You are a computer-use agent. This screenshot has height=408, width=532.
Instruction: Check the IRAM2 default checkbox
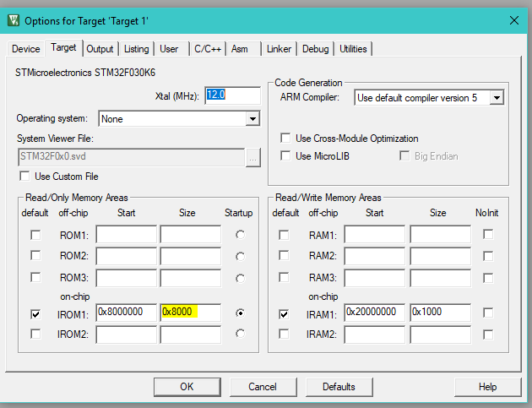coord(284,334)
